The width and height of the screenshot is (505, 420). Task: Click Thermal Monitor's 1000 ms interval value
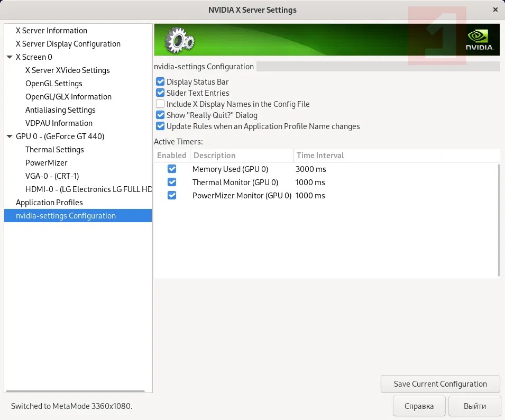click(310, 182)
